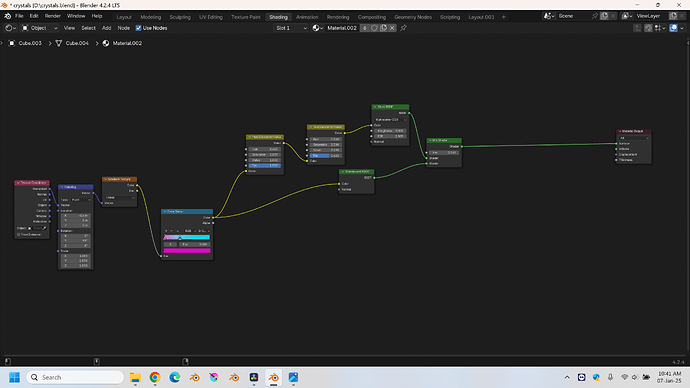Collapse the Color Ramp node header arrow
This screenshot has width=690, height=388.
[165, 212]
